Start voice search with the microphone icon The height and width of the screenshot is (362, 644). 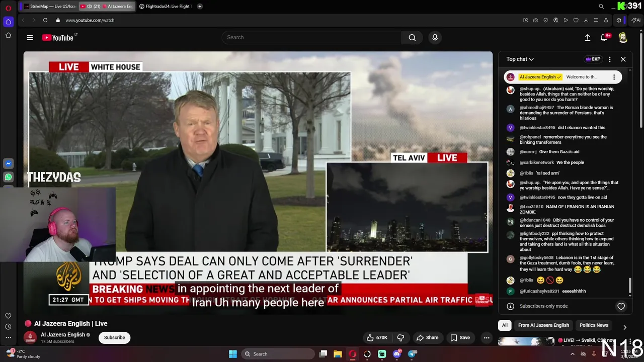coord(435,37)
